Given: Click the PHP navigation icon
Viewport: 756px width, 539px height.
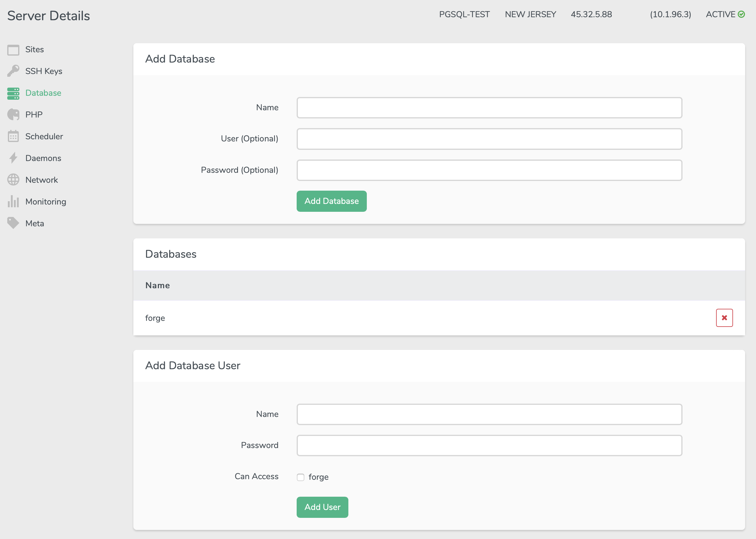Looking at the screenshot, I should [x=13, y=114].
